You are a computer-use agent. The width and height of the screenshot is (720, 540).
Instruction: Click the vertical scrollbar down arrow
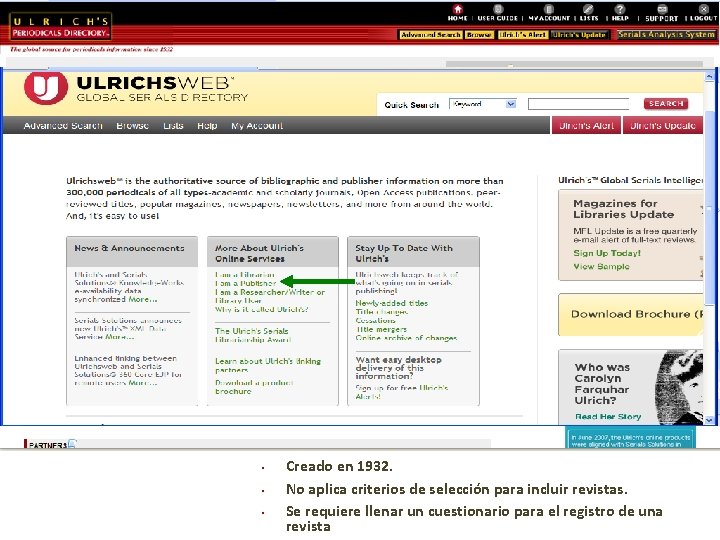click(x=709, y=419)
